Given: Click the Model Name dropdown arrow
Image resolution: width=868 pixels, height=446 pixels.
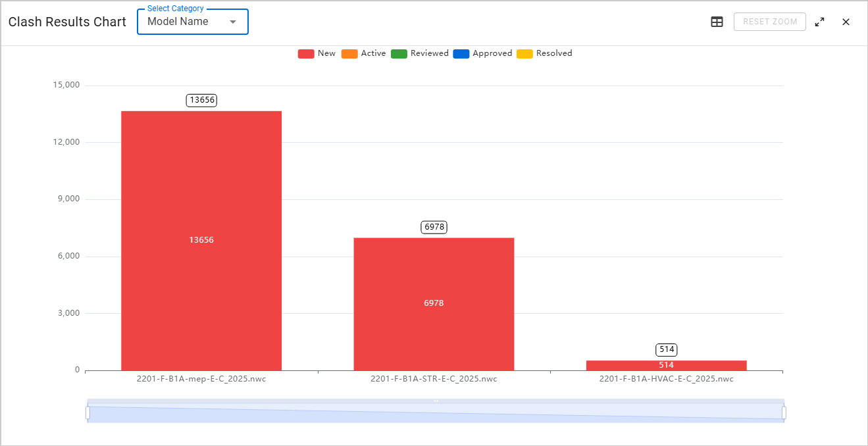Looking at the screenshot, I should (x=232, y=22).
